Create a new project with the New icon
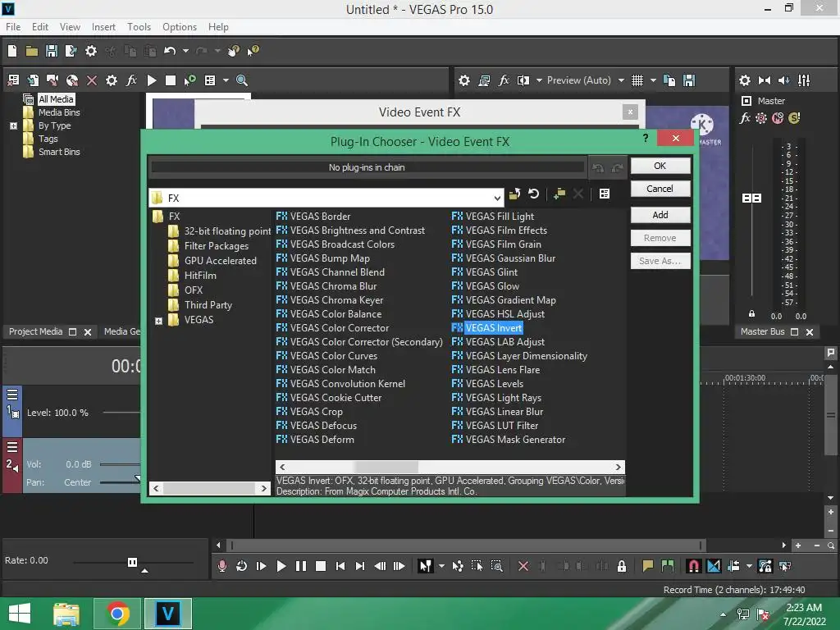Image resolution: width=840 pixels, height=630 pixels. (12, 51)
